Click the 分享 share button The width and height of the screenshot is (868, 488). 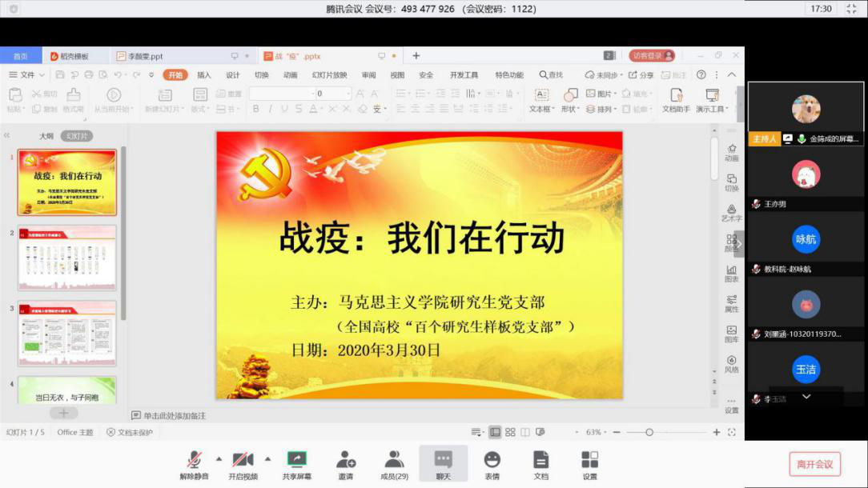641,74
